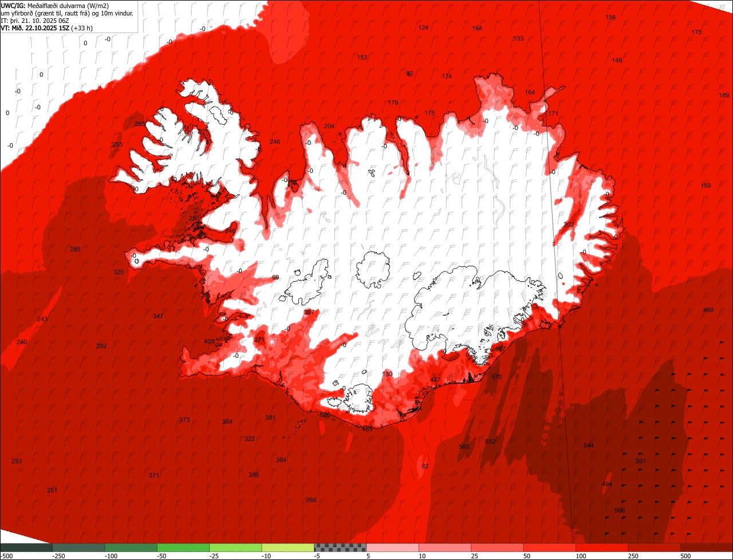
Task: Click the flux value '251' in the lower left
Action: click(x=52, y=490)
